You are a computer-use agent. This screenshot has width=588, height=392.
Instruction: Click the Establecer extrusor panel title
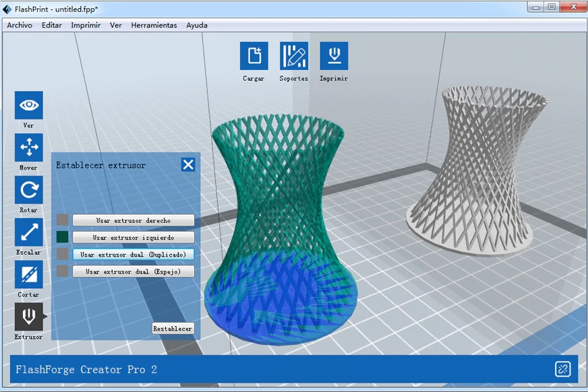100,165
